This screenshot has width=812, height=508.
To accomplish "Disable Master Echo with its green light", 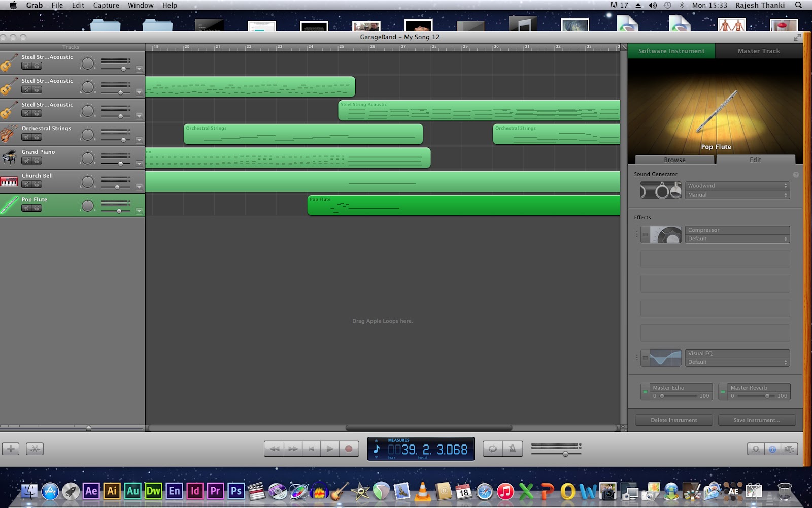I will [645, 392].
